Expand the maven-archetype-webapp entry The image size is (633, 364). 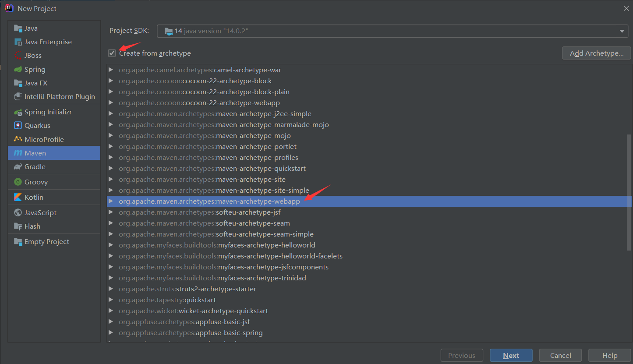pyautogui.click(x=111, y=201)
